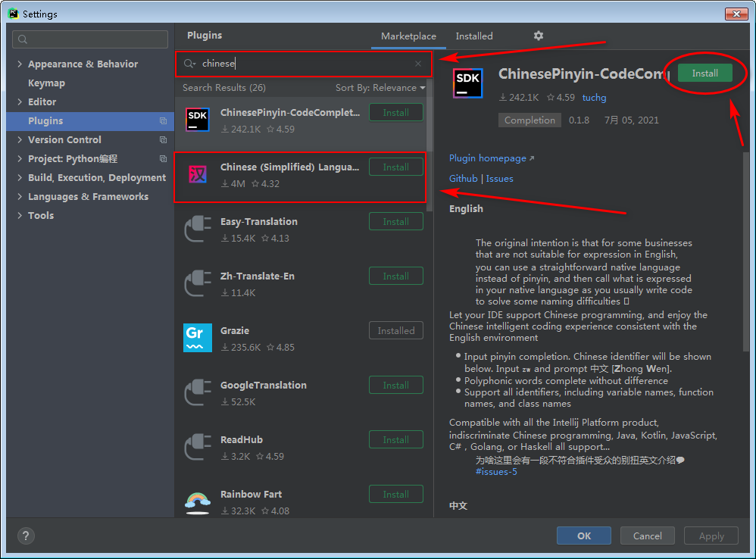Image resolution: width=756 pixels, height=559 pixels.
Task: Click the Completion tag label
Action: click(530, 120)
